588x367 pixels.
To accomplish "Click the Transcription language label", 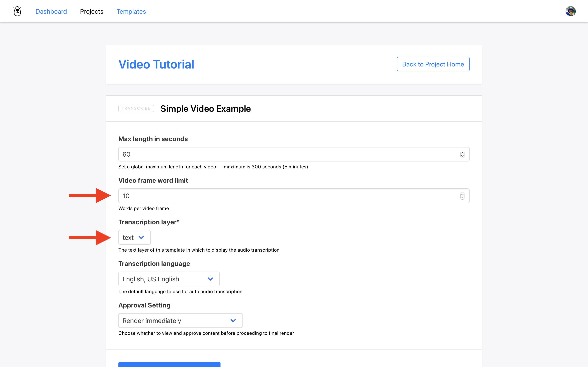I will [154, 264].
